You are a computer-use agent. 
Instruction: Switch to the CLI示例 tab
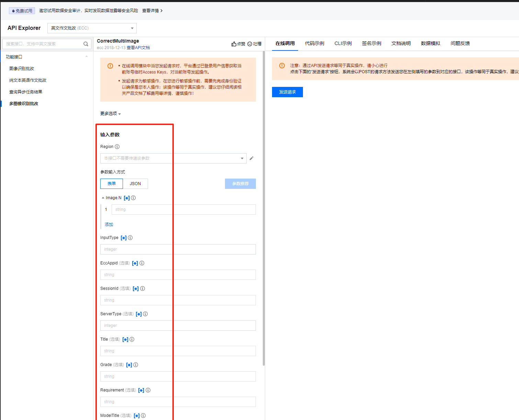[343, 43]
